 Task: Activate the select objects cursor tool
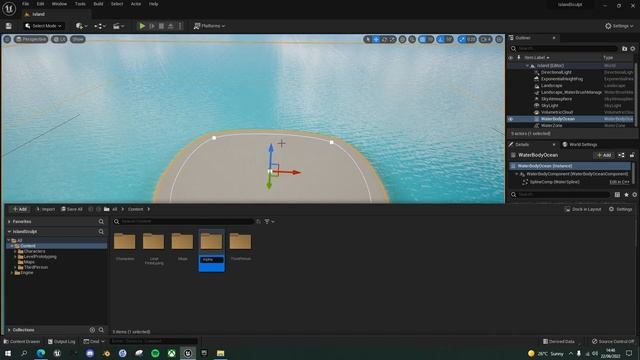pos(368,39)
